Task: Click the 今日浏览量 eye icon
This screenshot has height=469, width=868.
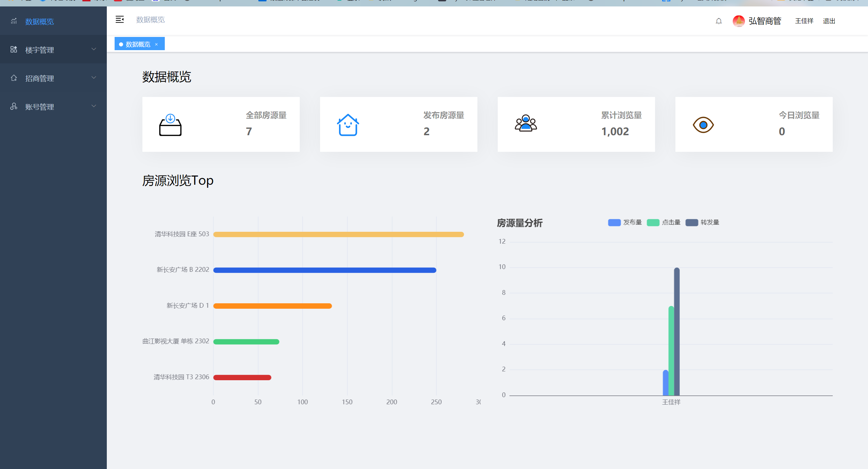Action: (x=703, y=125)
